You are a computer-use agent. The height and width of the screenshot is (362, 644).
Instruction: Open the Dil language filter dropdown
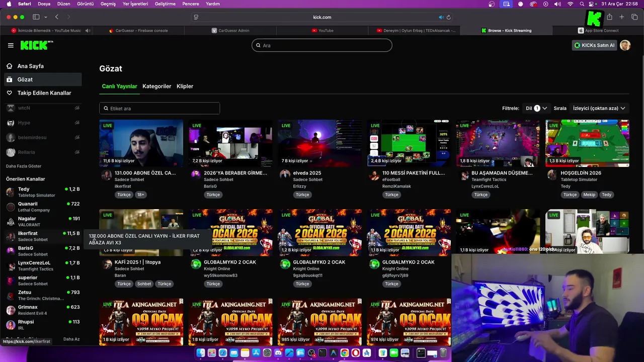pos(536,108)
